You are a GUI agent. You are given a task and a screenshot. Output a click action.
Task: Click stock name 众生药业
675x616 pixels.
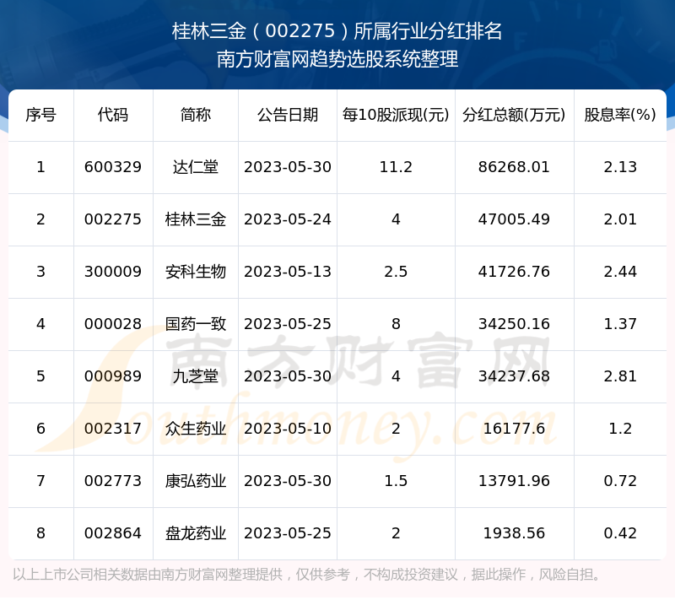[196, 429]
